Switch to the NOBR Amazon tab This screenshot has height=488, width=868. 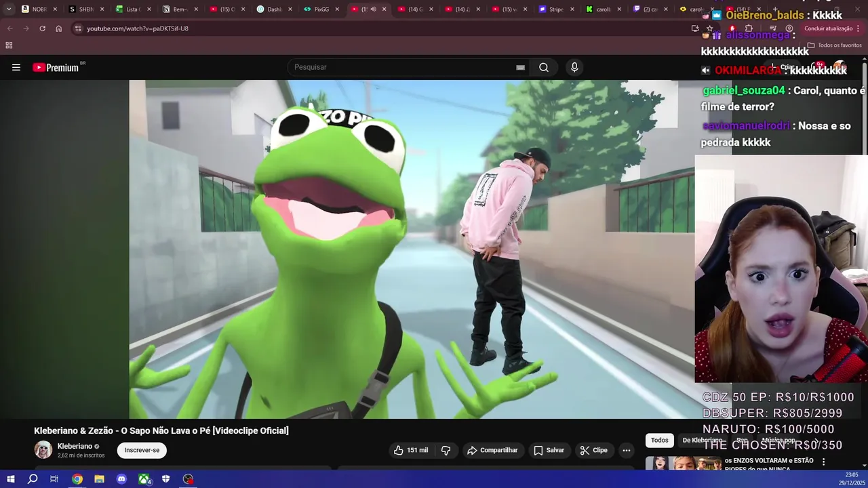pyautogui.click(x=34, y=9)
